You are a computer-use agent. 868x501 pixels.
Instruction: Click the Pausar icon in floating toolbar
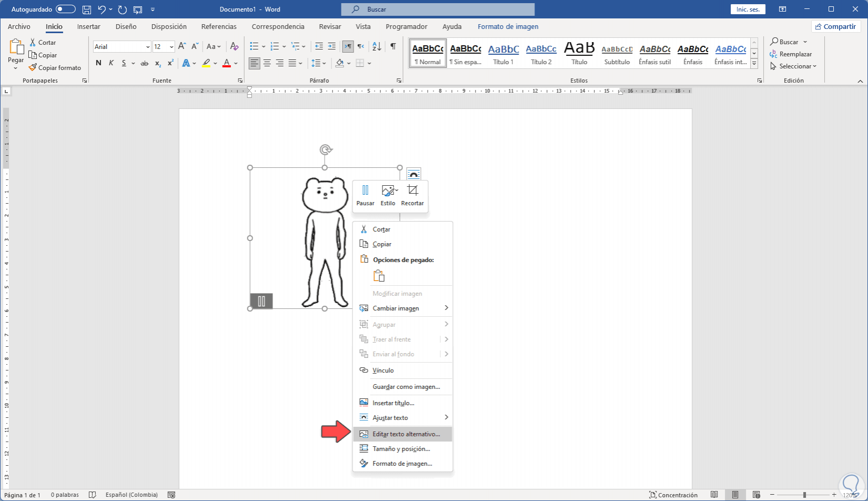pos(365,191)
